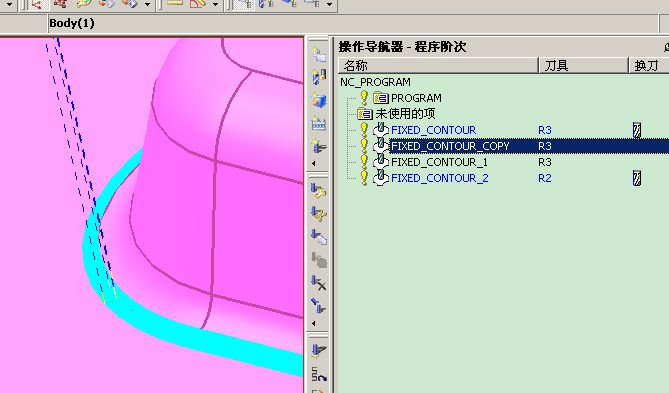Select FIXED_CONTOUR_1 operation
Image resolution: width=669 pixels, height=393 pixels.
(439, 162)
